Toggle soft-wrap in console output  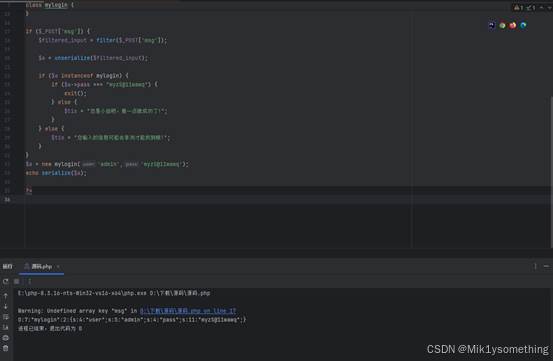pos(6,317)
